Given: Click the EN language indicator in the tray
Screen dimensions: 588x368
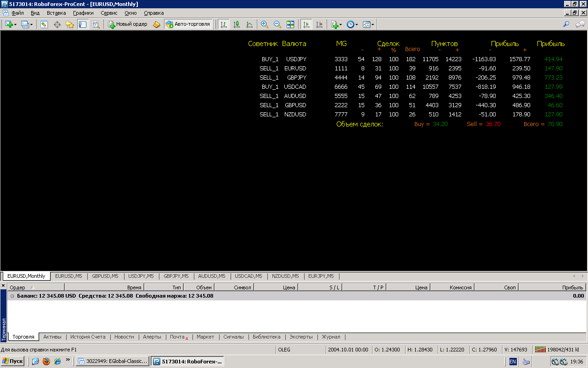Looking at the screenshot, I should pyautogui.click(x=513, y=362).
